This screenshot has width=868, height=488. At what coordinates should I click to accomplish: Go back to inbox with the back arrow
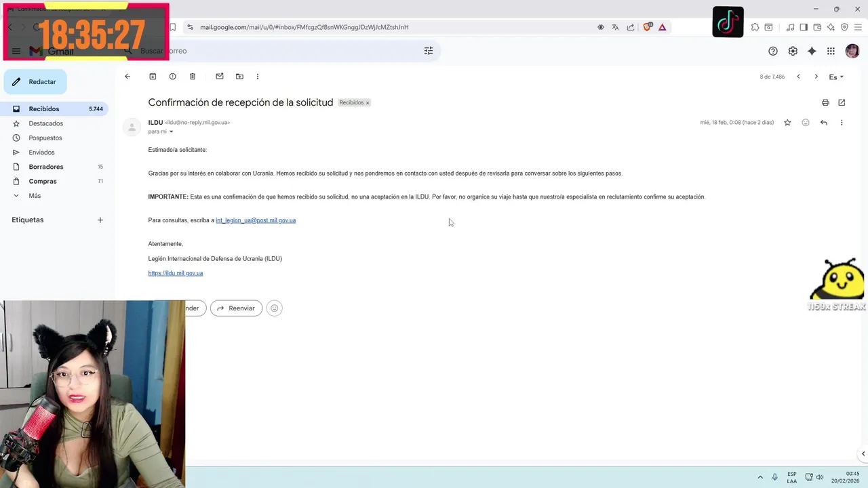click(x=127, y=77)
